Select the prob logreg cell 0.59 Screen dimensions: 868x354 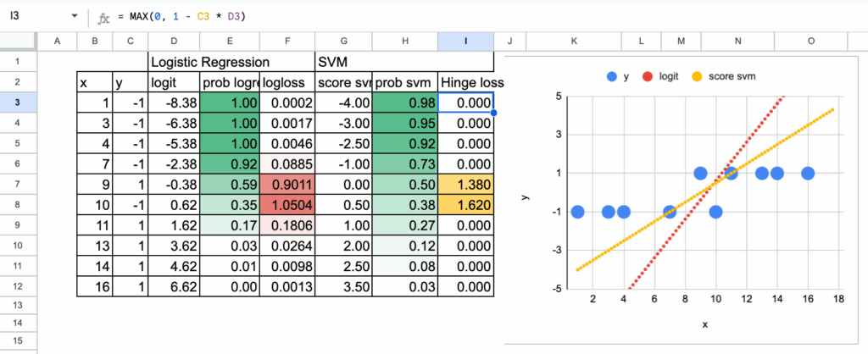coord(230,185)
